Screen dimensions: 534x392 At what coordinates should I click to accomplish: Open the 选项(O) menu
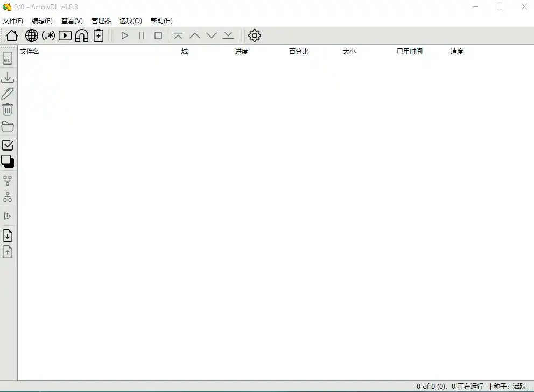130,21
